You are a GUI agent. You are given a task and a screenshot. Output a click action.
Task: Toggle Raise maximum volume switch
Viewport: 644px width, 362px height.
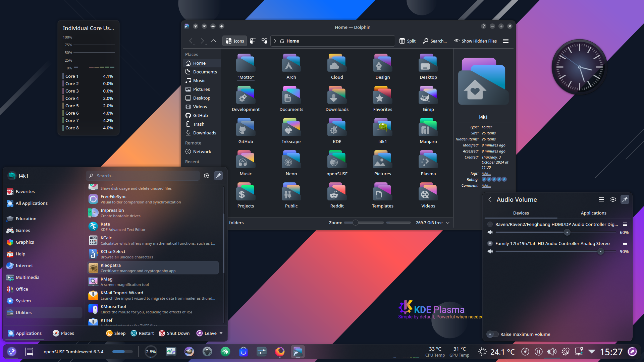click(x=492, y=334)
